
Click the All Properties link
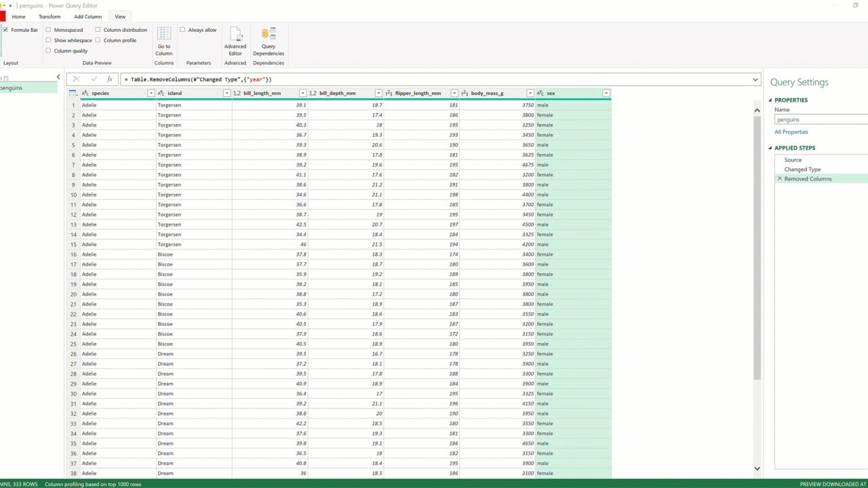pos(791,132)
